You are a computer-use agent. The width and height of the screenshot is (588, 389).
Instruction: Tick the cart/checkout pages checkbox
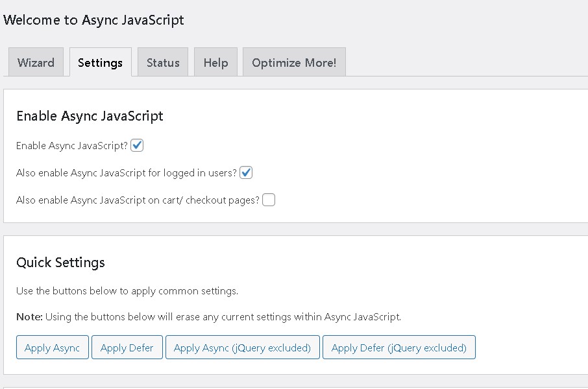pos(269,200)
